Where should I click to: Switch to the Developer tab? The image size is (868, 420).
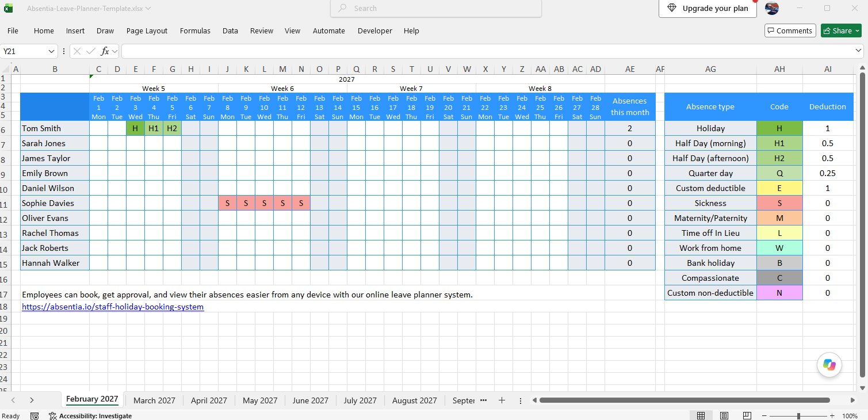tap(374, 31)
